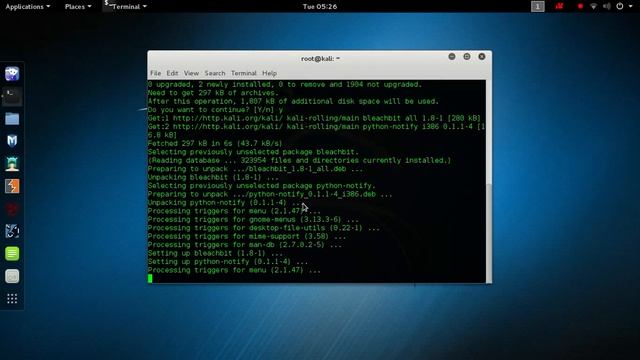Click the line 'Processing triggers for man-db'
The height and width of the screenshot is (360, 640).
[x=245, y=245]
